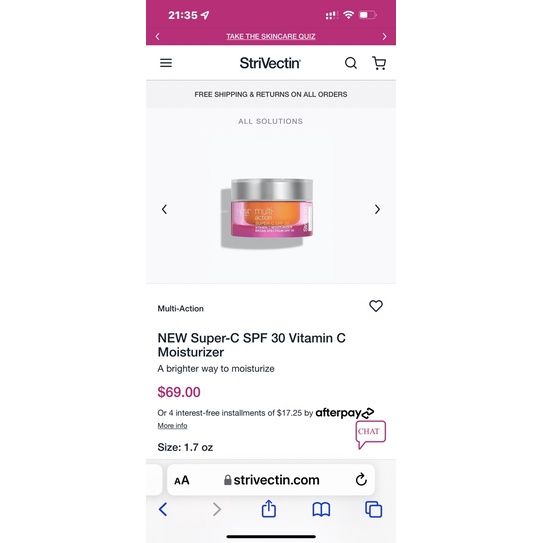Open the hamburger navigation menu

[166, 63]
